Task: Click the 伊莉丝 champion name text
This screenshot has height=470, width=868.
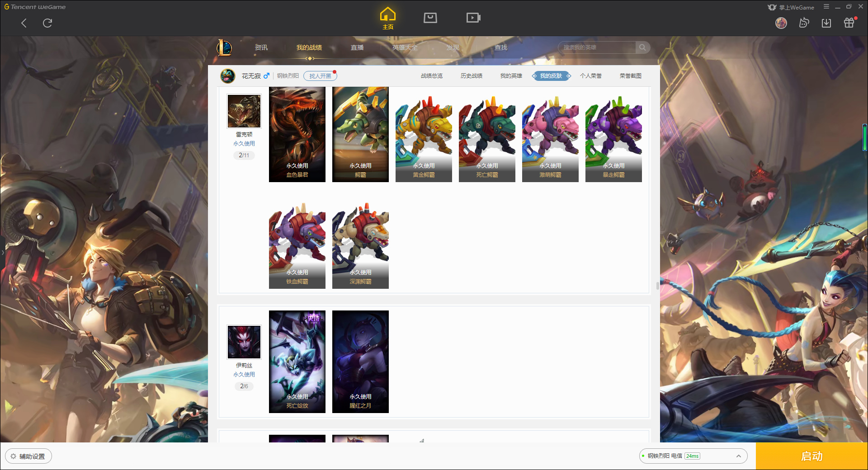Action: [x=244, y=365]
